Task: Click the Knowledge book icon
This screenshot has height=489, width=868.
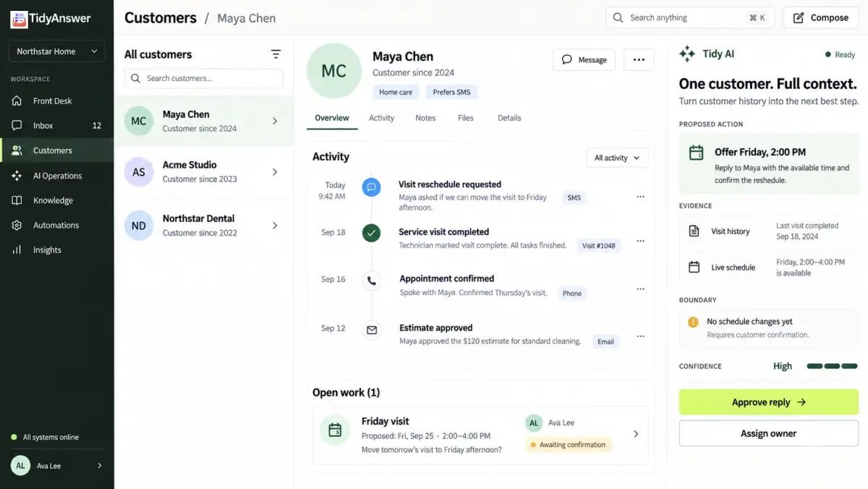Action: tap(17, 200)
